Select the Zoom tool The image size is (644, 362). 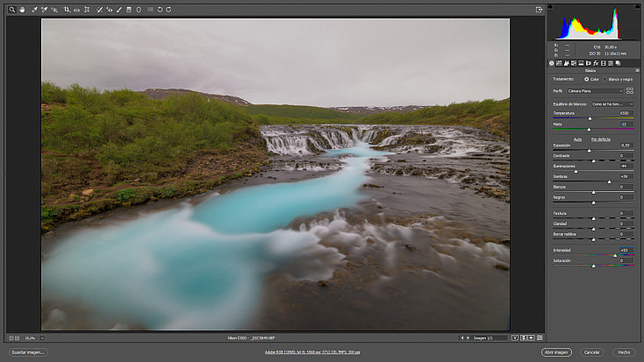12,10
